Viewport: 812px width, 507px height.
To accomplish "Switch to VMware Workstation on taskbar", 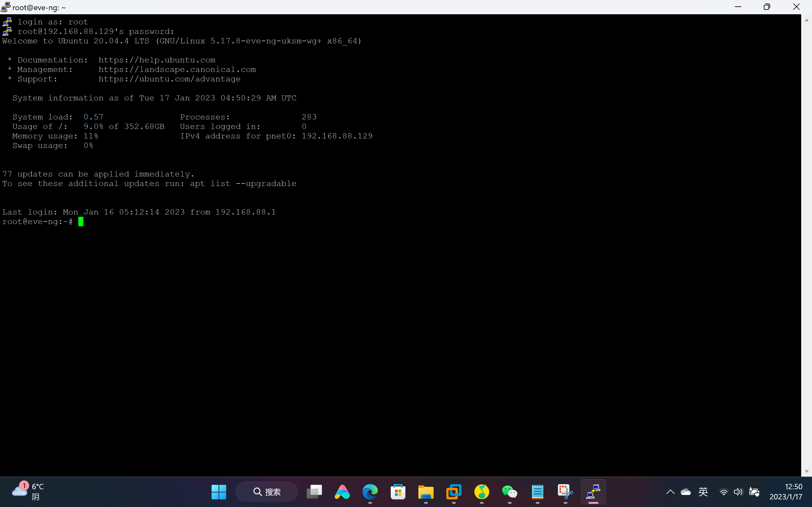I will tap(454, 492).
